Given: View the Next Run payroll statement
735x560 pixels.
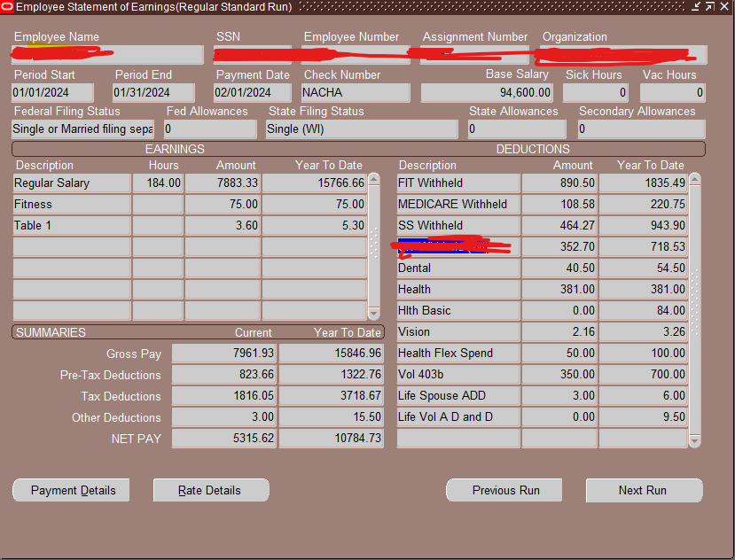Looking at the screenshot, I should (644, 490).
